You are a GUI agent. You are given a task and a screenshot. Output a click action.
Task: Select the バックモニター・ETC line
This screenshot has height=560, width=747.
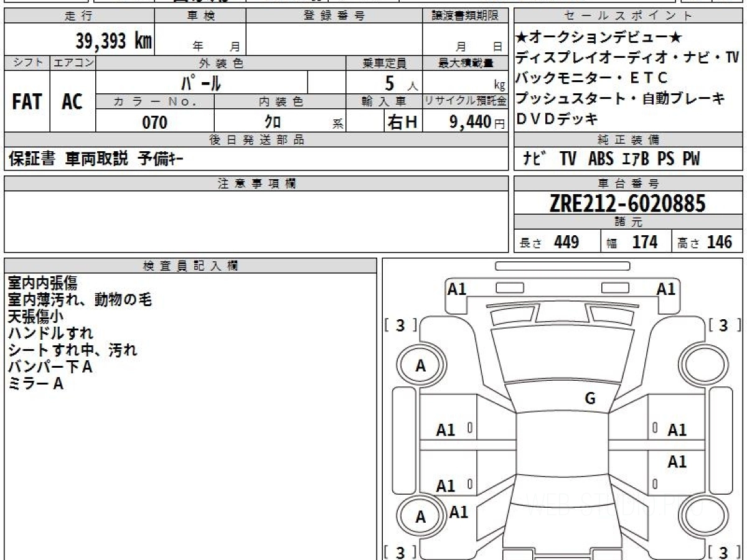pos(592,78)
